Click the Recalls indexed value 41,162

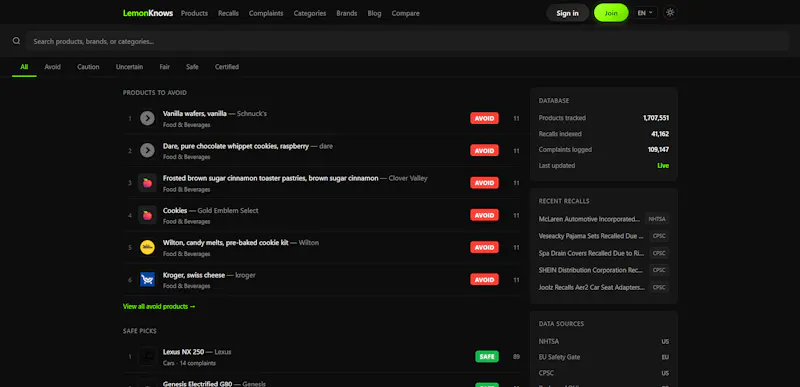click(660, 134)
